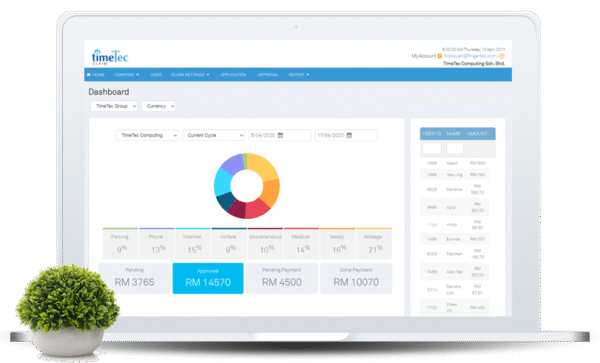Image resolution: width=600 pixels, height=363 pixels.
Task: Expand the Currency dropdown
Action: click(x=158, y=106)
